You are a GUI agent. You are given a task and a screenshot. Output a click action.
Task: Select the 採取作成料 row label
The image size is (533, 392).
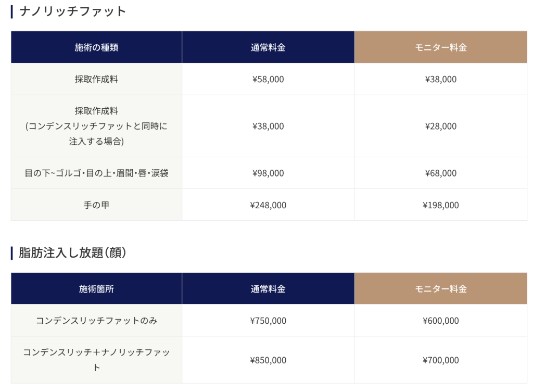click(96, 79)
